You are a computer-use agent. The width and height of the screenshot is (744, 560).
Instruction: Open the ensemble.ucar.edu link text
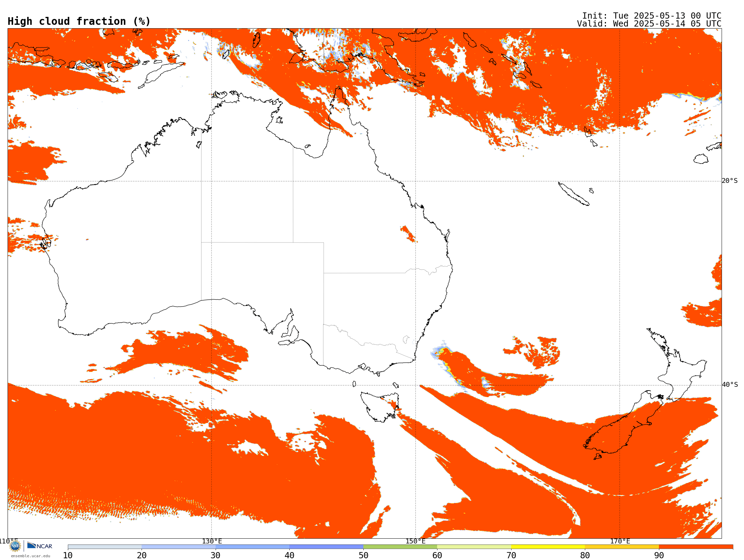coord(30,556)
